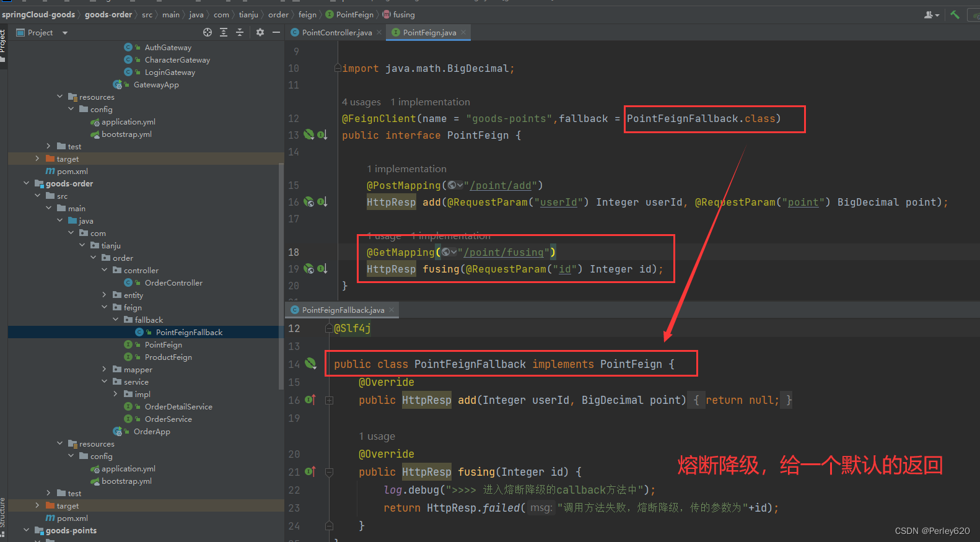Click the Build project hammer icon

[x=955, y=14]
